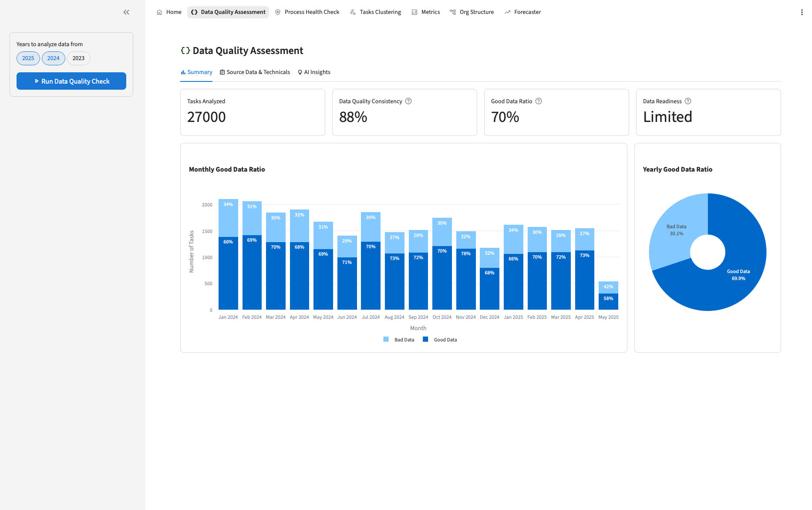The height and width of the screenshot is (510, 812).
Task: Open the AI Insights tab
Action: coord(314,72)
